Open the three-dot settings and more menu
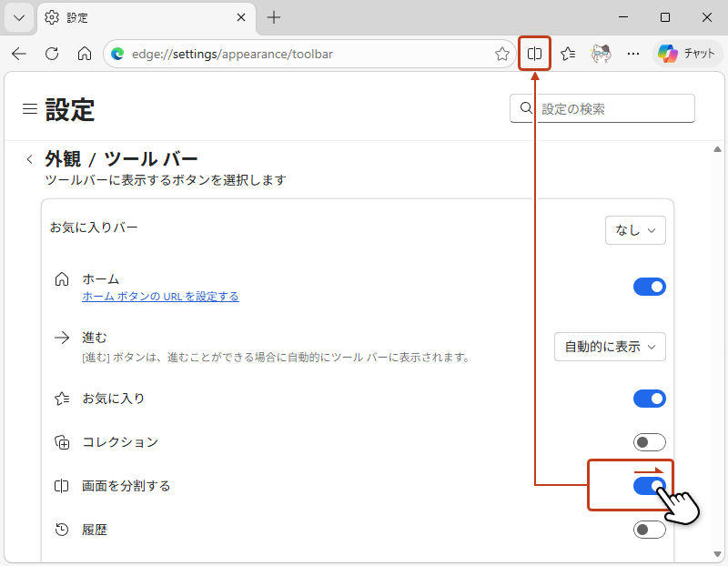728x566 pixels. point(633,54)
